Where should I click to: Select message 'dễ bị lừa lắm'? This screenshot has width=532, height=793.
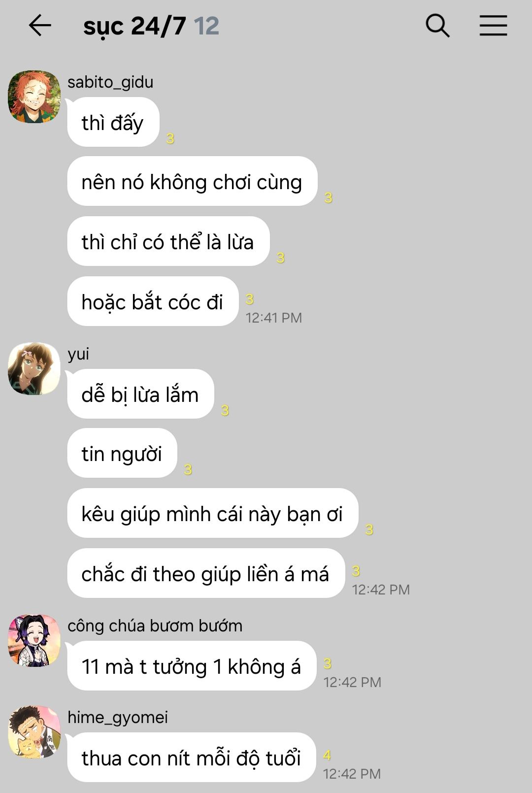click(140, 394)
